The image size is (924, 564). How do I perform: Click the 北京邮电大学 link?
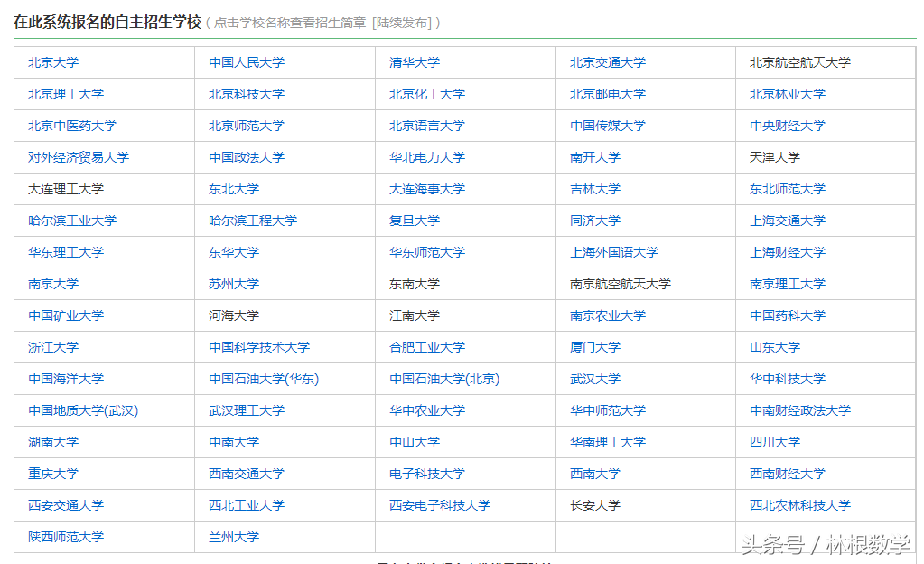pos(608,94)
